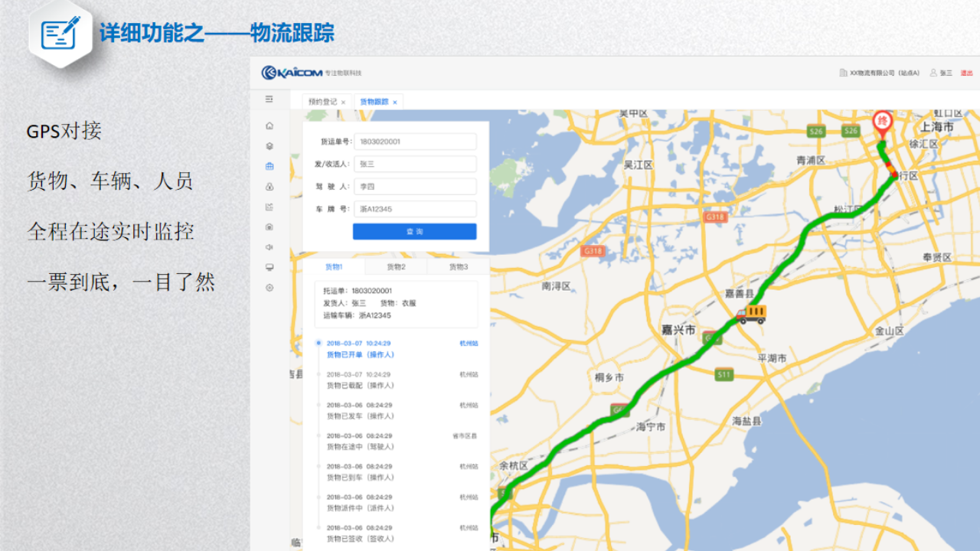The width and height of the screenshot is (980, 551).
Task: Click the speaker announcement sidebar icon
Action: 269,247
